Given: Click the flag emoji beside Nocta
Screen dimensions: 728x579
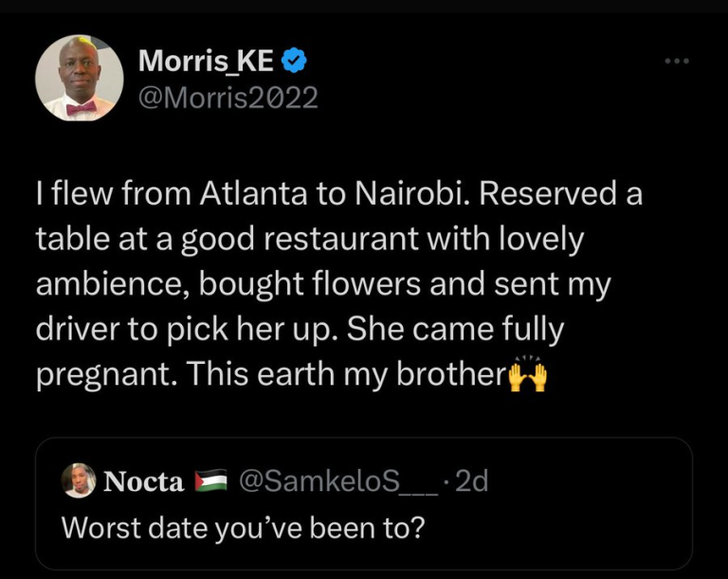Looking at the screenshot, I should coord(210,482).
